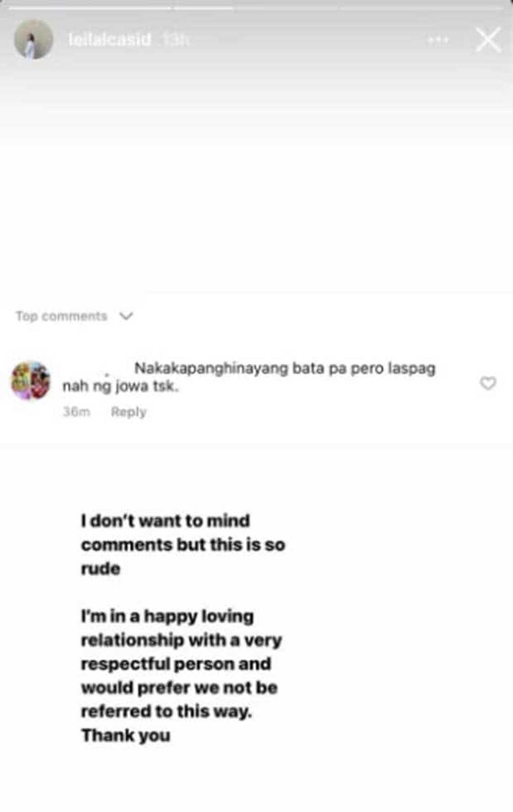Reply to the laspag comment
513x812 pixels.
point(128,412)
